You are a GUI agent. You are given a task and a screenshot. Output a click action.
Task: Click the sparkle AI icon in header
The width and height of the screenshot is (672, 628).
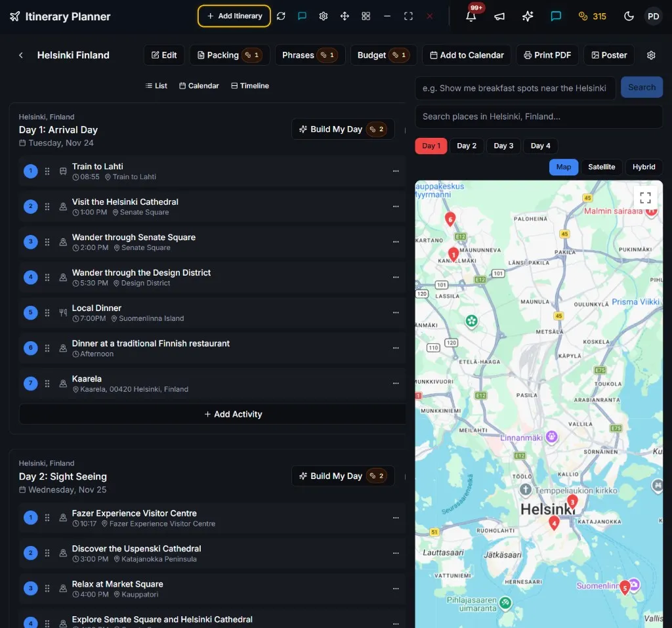[528, 16]
